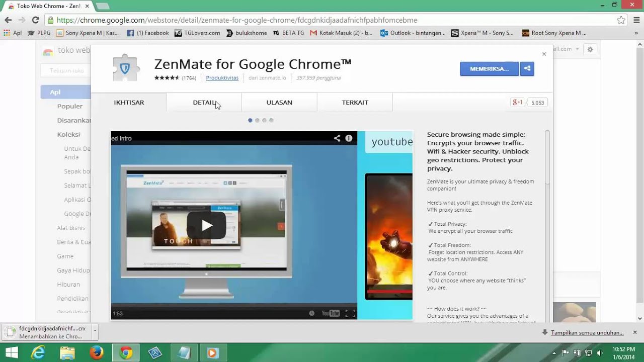644x362 pixels.
Task: Open the Chrome menu hamburger icon
Action: point(636,20)
